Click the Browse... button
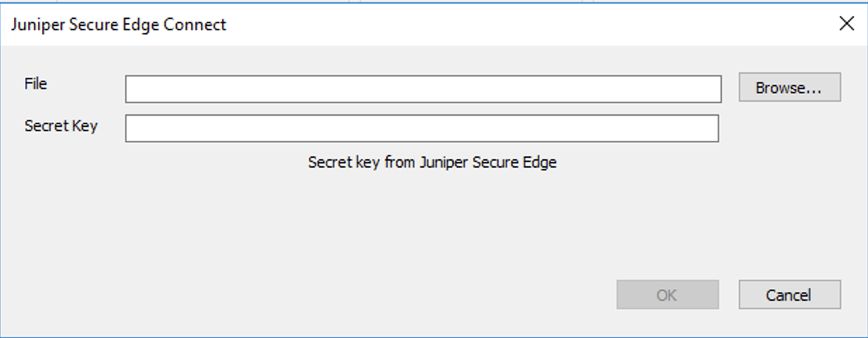This screenshot has width=868, height=338. click(x=789, y=88)
